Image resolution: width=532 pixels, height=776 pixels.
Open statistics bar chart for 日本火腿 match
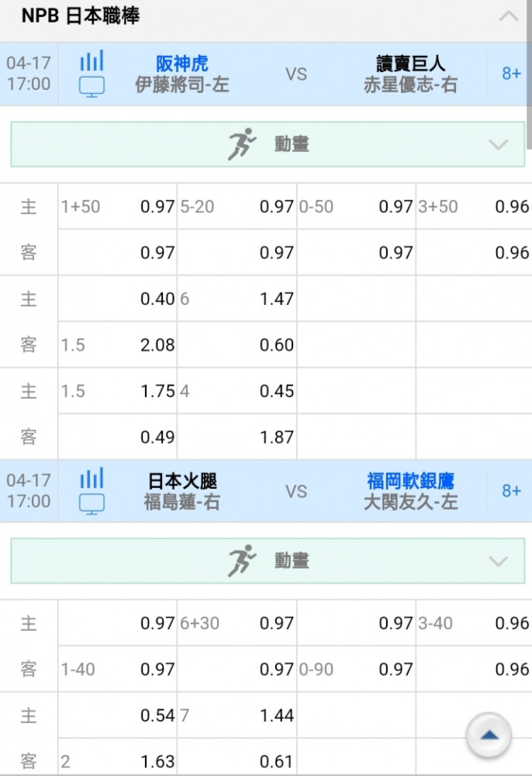pos(92,477)
